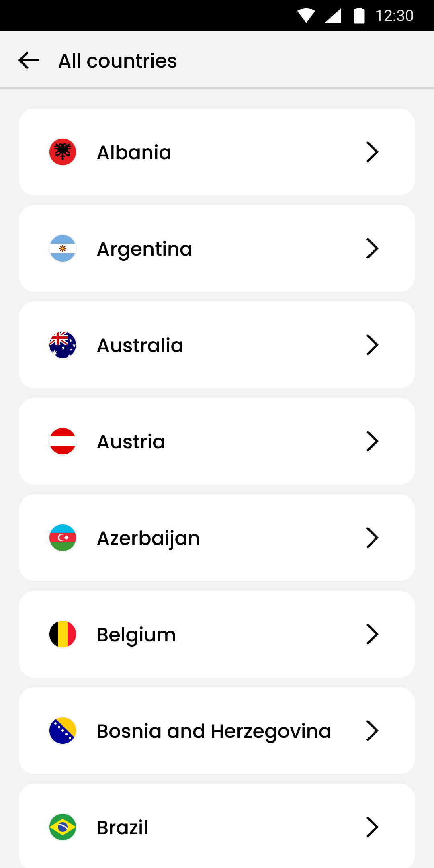Open Belgium using its right chevron
Viewport: 434px width, 868px height.
[373, 634]
